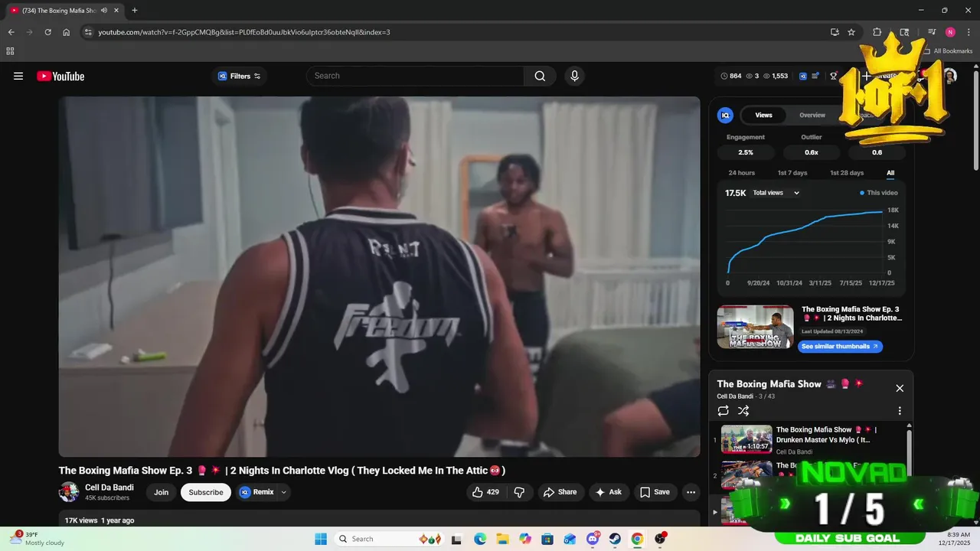Open a new browser tab
980x551 pixels.
pos(135,10)
